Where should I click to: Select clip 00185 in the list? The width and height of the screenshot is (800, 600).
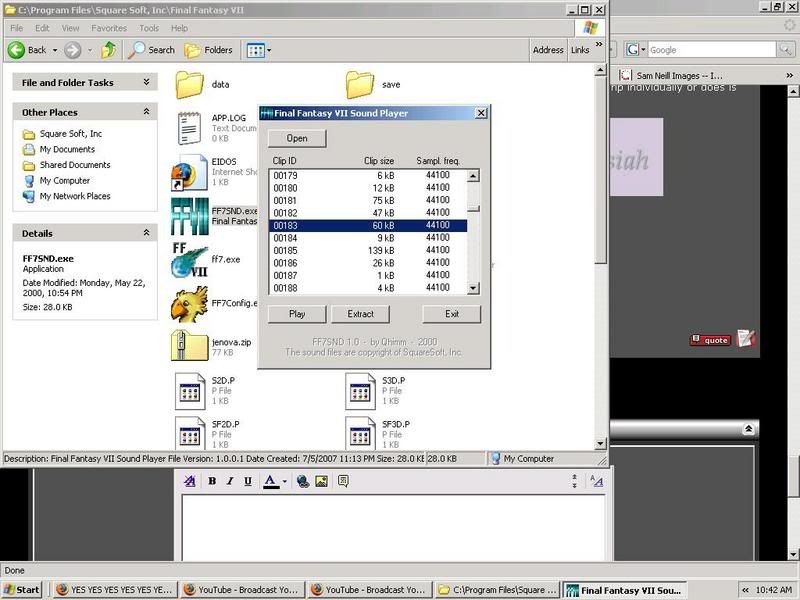pos(367,251)
